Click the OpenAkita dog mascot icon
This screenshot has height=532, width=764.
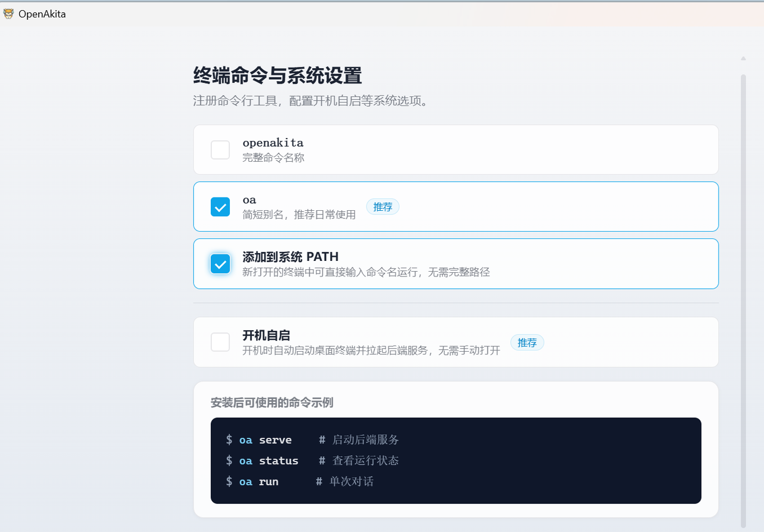8,13
